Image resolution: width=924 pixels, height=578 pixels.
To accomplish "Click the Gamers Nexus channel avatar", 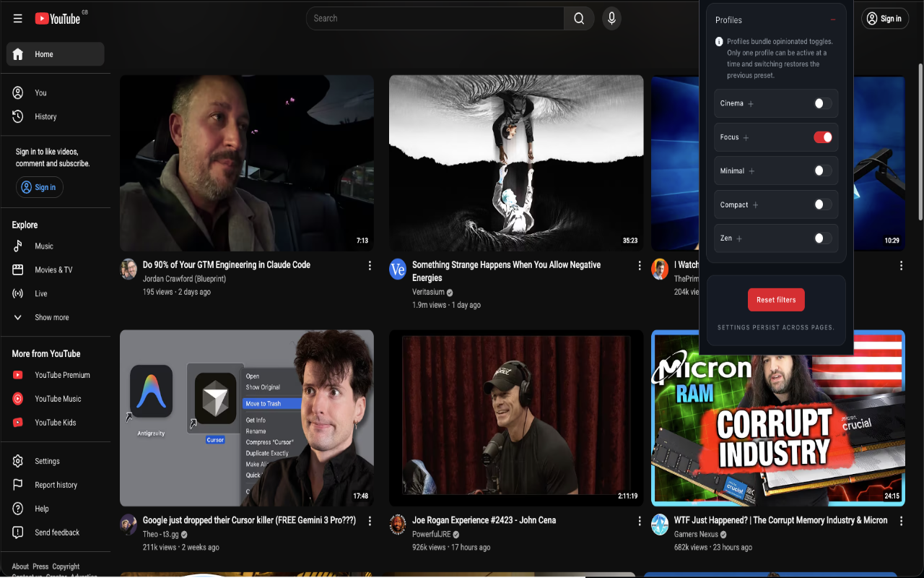I will (660, 525).
